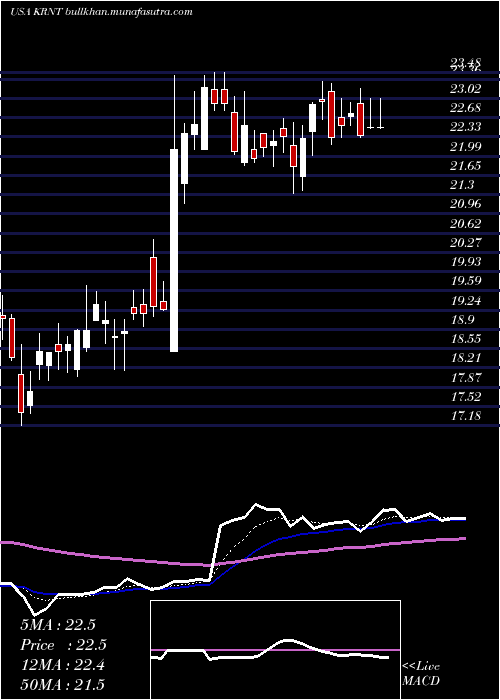Viewport: 500px width, 700px height.
Task: Click the 17.18 price axis label
Action: 465,416
